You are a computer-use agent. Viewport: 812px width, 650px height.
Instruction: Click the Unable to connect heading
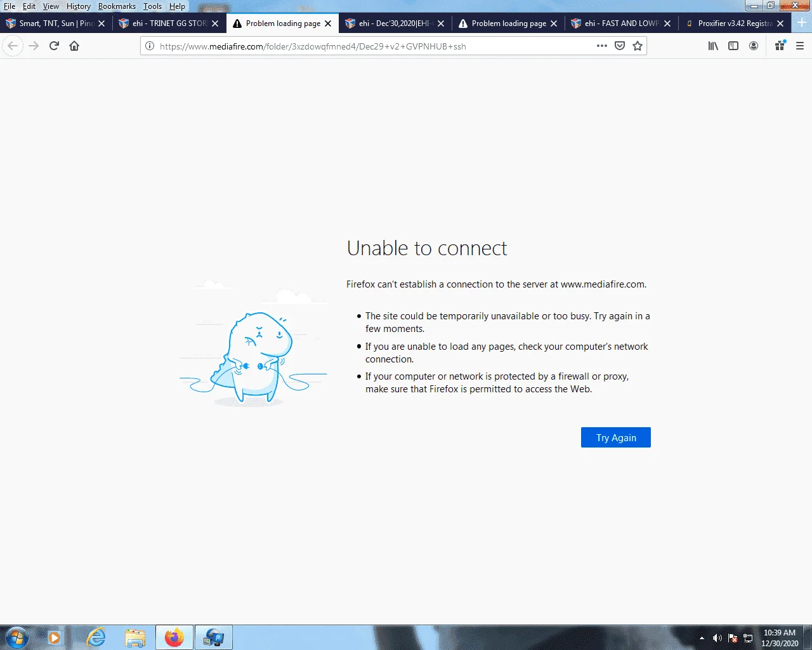427,248
